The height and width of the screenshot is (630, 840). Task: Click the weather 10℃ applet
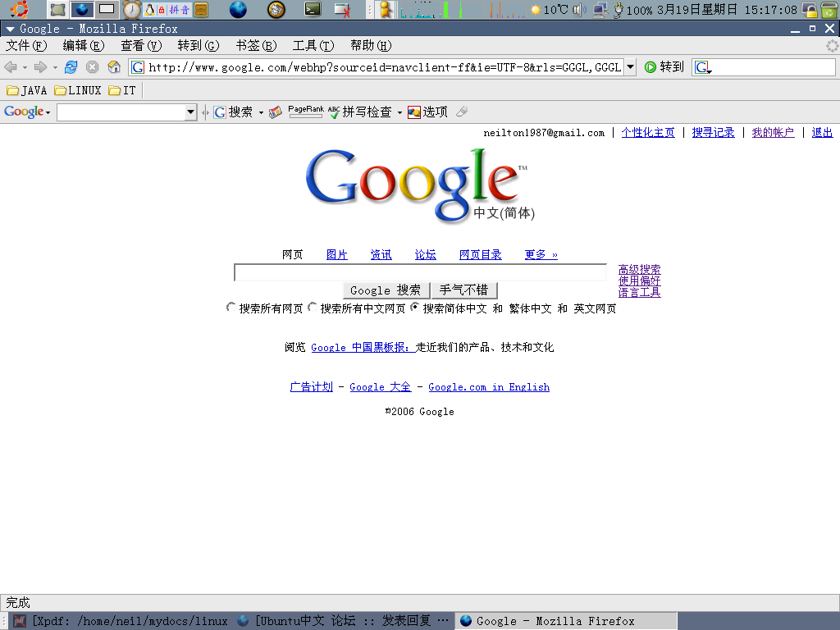coord(549,10)
